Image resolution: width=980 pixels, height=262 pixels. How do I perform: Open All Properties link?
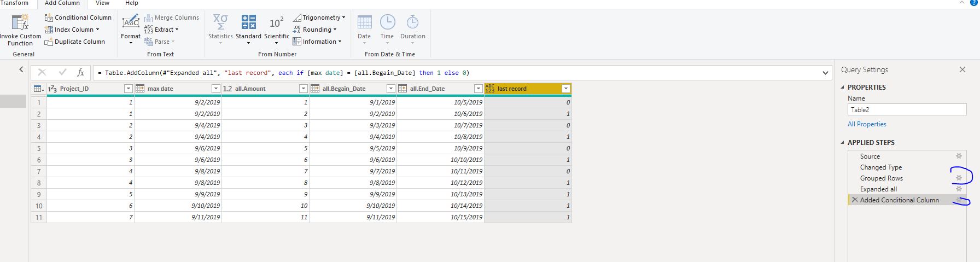point(867,124)
